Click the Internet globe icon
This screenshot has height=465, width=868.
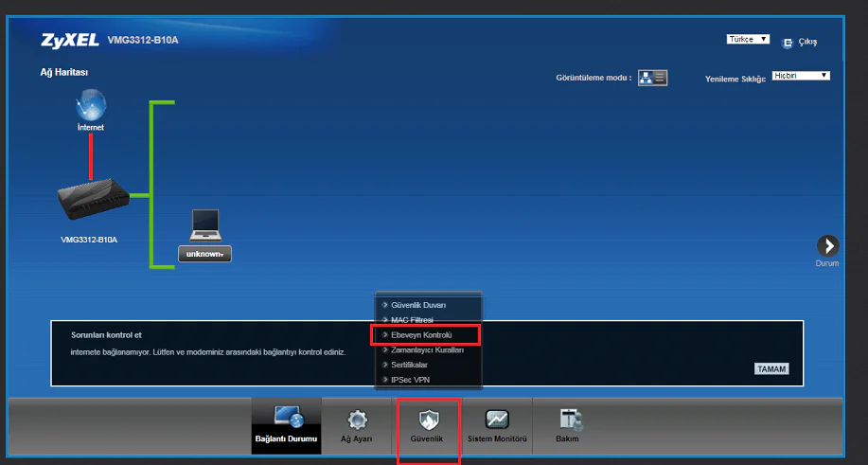91,104
